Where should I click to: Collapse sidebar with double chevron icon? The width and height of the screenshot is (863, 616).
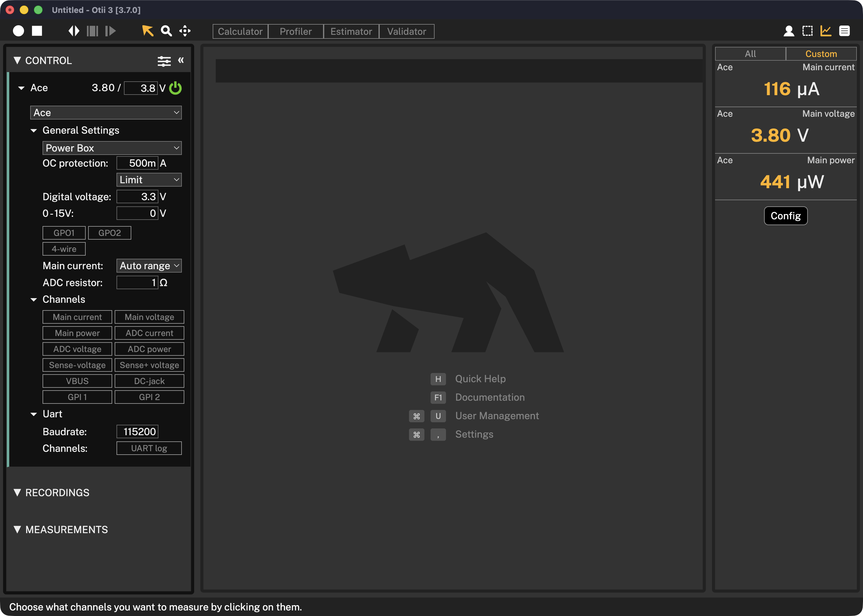[x=181, y=60]
